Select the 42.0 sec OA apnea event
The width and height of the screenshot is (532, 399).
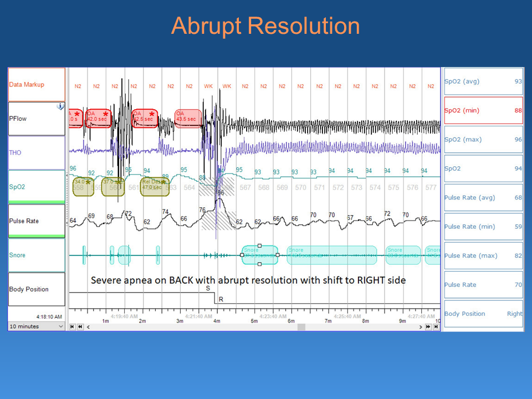point(99,117)
